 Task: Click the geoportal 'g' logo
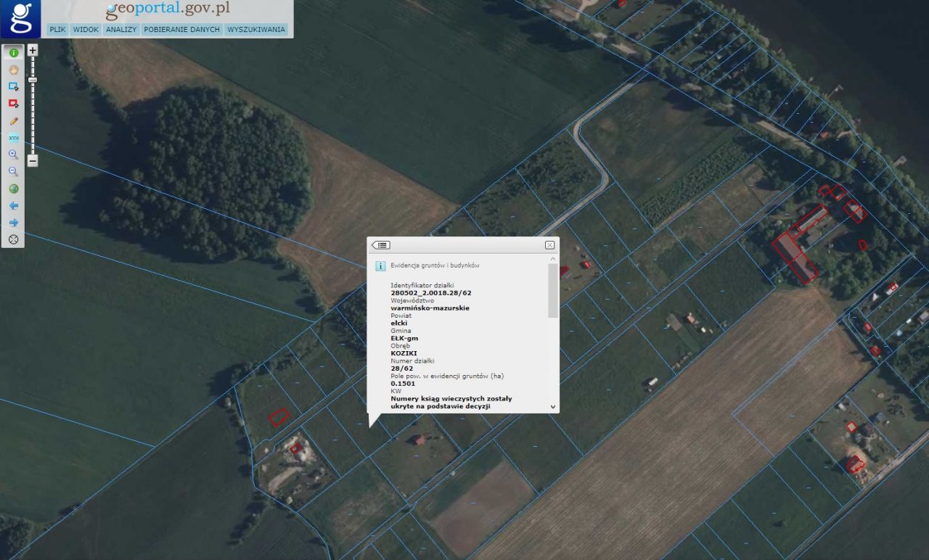(x=20, y=19)
